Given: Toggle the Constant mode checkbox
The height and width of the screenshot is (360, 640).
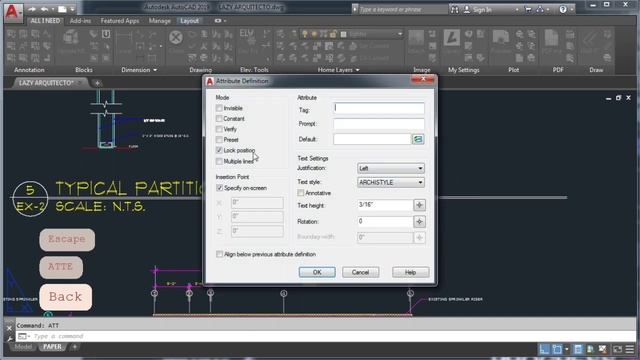Looking at the screenshot, I should [219, 119].
